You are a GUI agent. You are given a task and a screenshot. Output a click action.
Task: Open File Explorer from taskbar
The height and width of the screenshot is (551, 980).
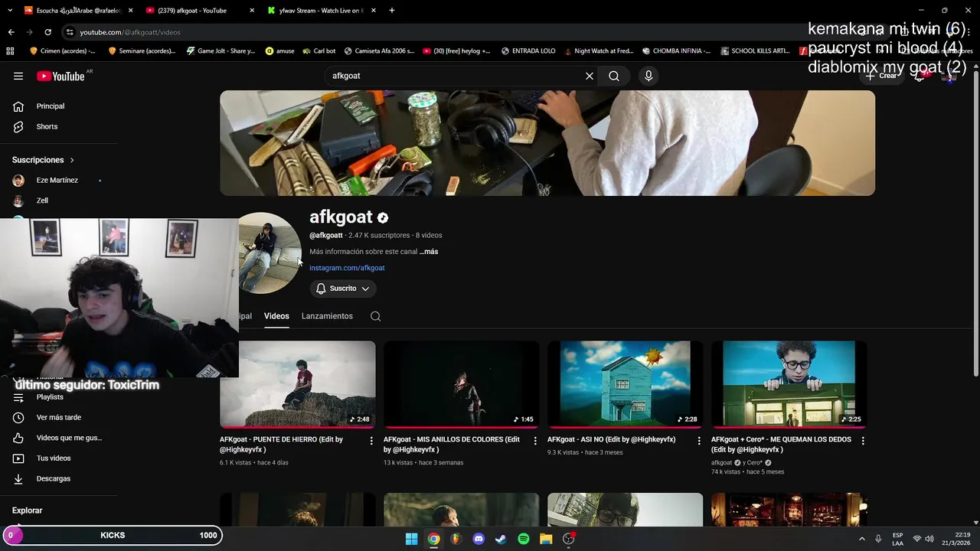pyautogui.click(x=546, y=539)
